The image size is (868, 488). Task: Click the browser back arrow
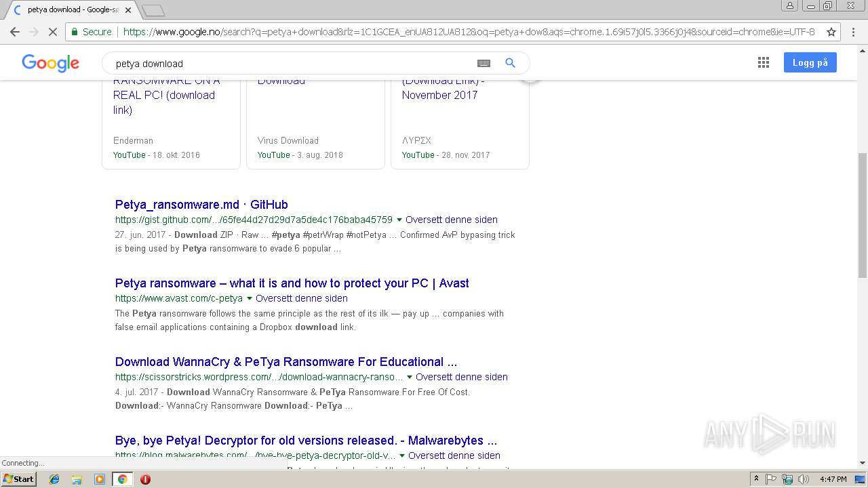tap(15, 32)
